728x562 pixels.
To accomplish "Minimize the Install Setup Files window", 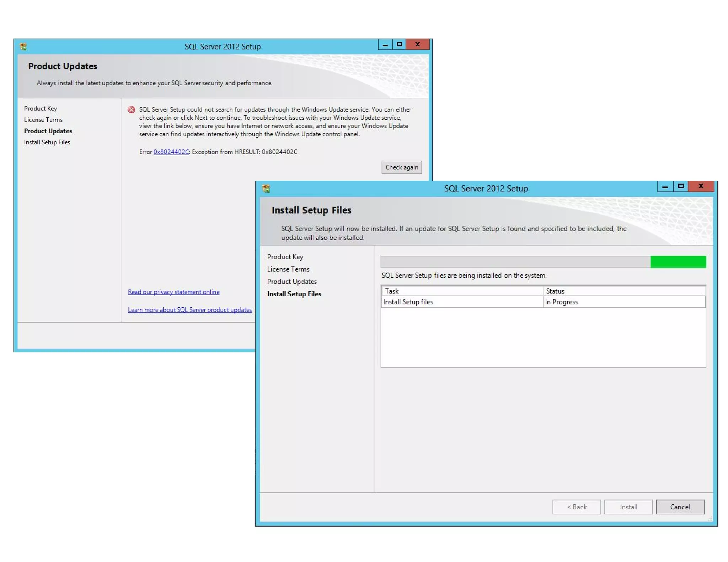I will [665, 186].
